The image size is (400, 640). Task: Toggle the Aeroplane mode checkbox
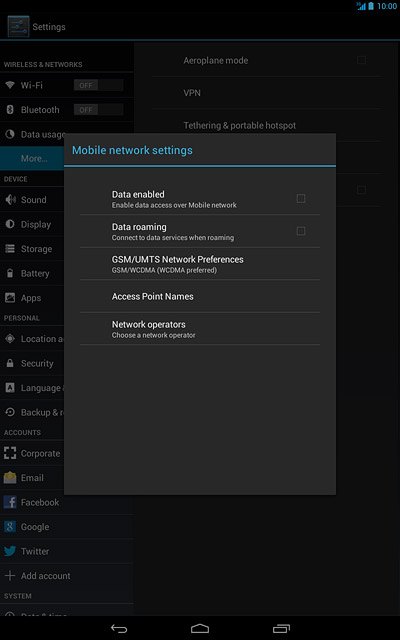[361, 60]
